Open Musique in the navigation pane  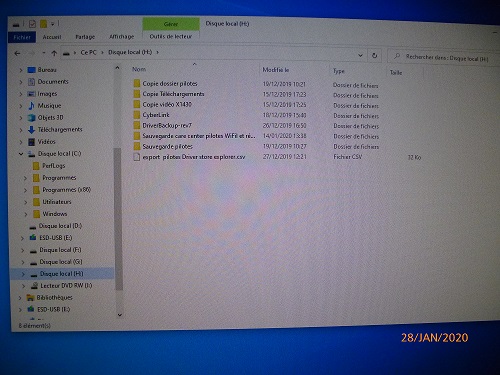click(x=49, y=106)
